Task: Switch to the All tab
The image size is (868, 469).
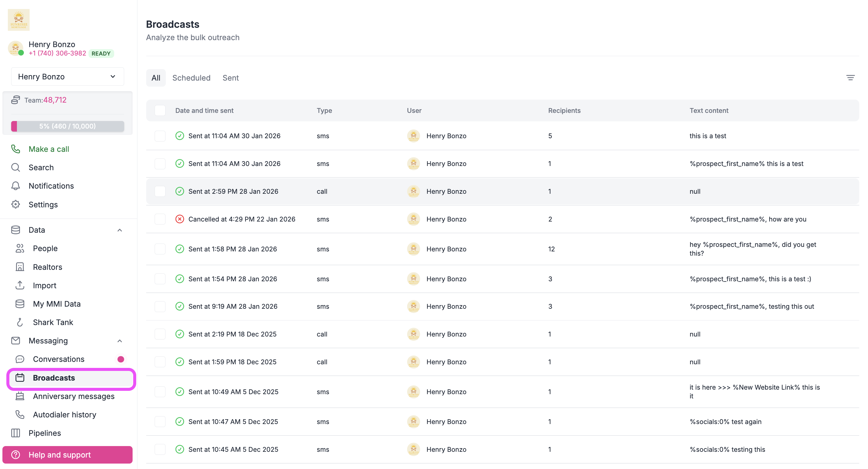Action: click(156, 78)
